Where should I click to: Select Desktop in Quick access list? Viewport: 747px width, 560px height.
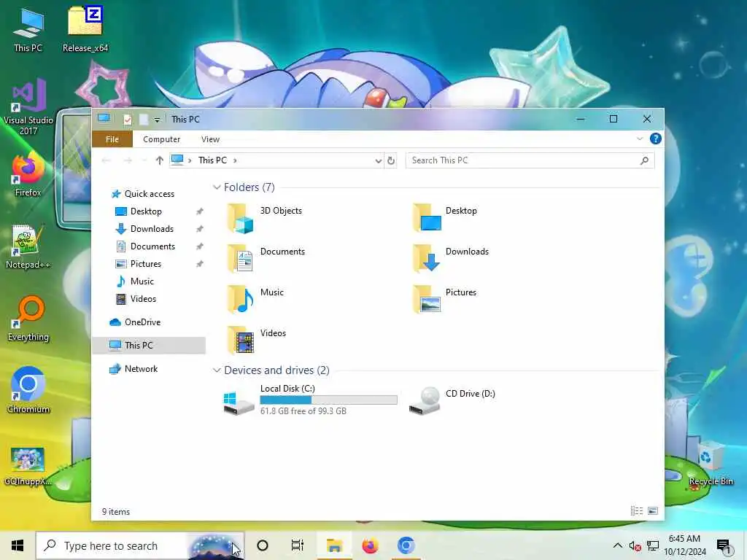[146, 211]
